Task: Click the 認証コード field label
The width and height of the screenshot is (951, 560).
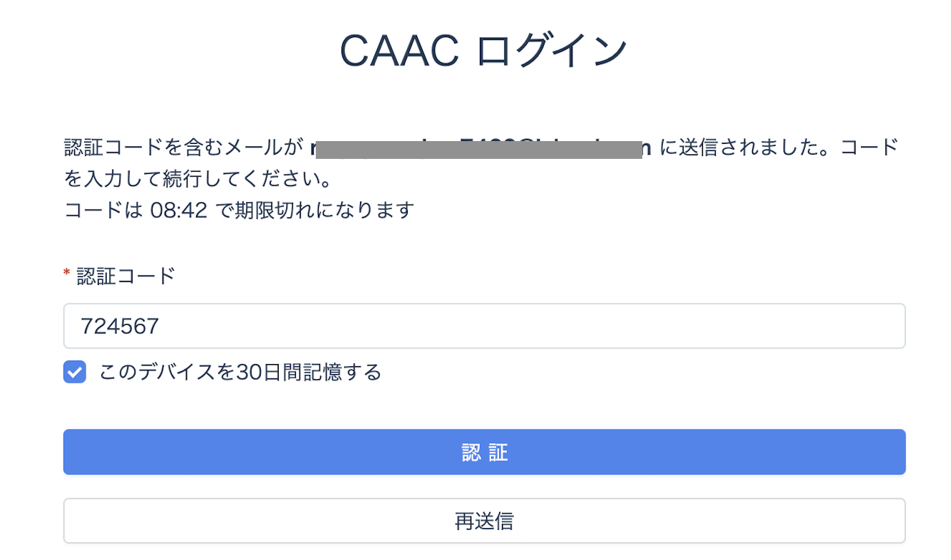Action: (x=125, y=276)
